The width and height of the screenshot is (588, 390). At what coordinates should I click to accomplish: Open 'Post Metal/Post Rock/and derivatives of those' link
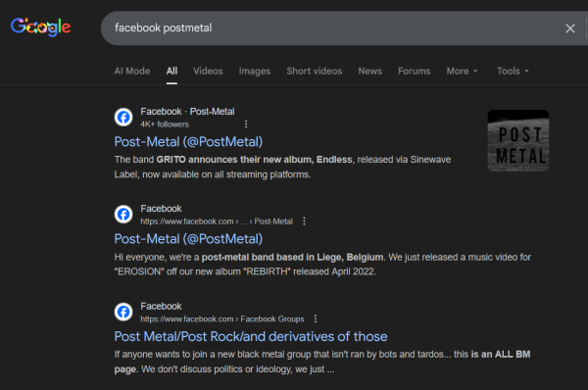click(x=251, y=336)
